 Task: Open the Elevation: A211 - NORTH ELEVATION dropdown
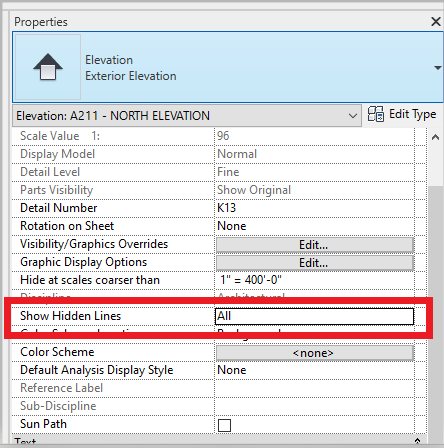(x=187, y=116)
